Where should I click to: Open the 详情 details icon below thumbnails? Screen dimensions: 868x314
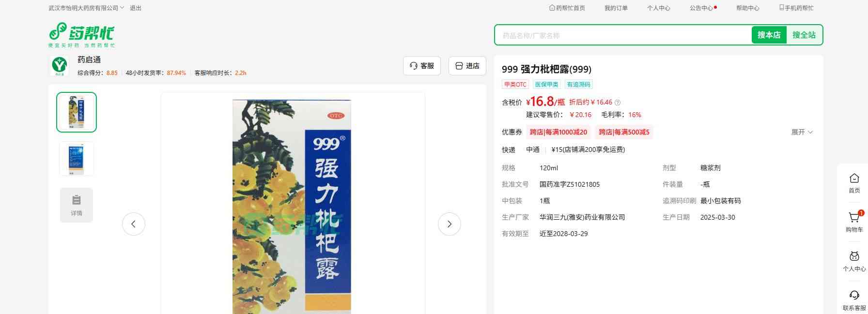[77, 205]
